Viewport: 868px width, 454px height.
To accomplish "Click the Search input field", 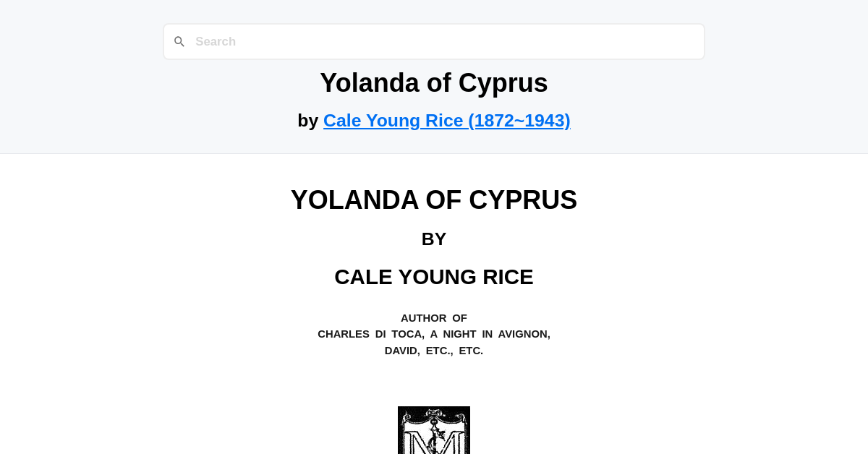I will [434, 41].
